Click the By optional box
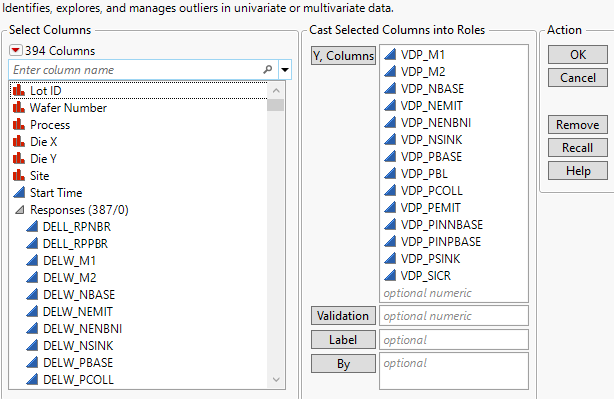This screenshot has width=614, height=399. [454, 371]
